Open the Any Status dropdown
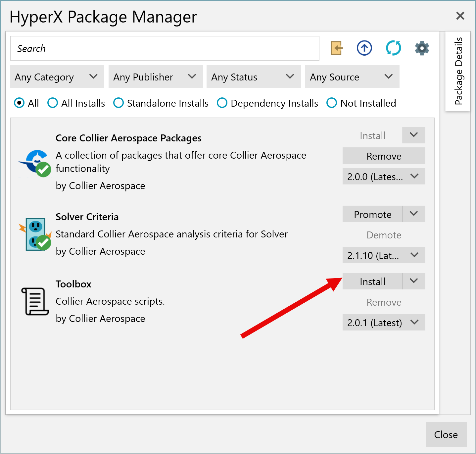 coord(254,76)
